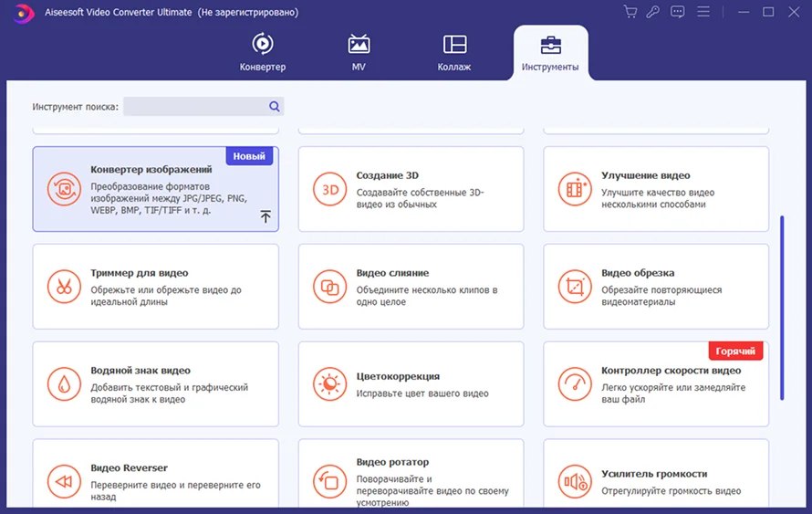This screenshot has height=514, width=812.
Task: Click text 'Исправьте цвет вашего видео'
Action: click(x=422, y=393)
